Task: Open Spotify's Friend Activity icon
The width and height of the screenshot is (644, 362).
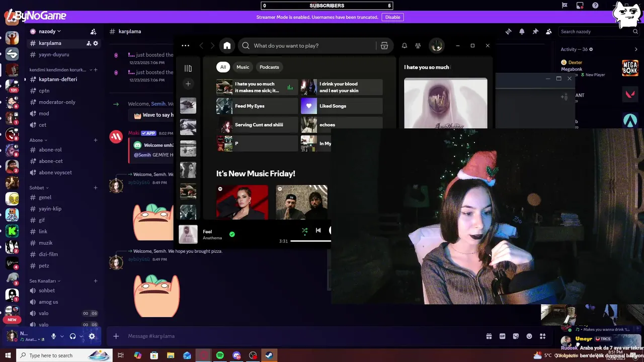Action: tap(418, 46)
